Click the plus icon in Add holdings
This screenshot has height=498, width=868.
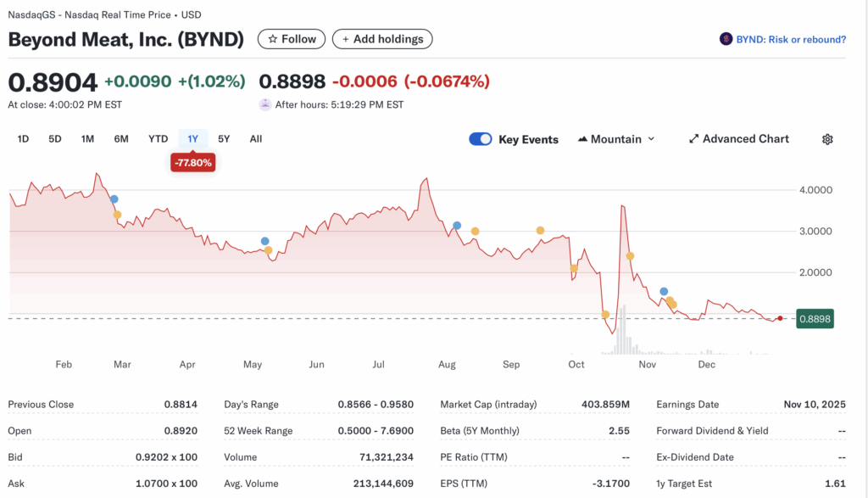348,39
